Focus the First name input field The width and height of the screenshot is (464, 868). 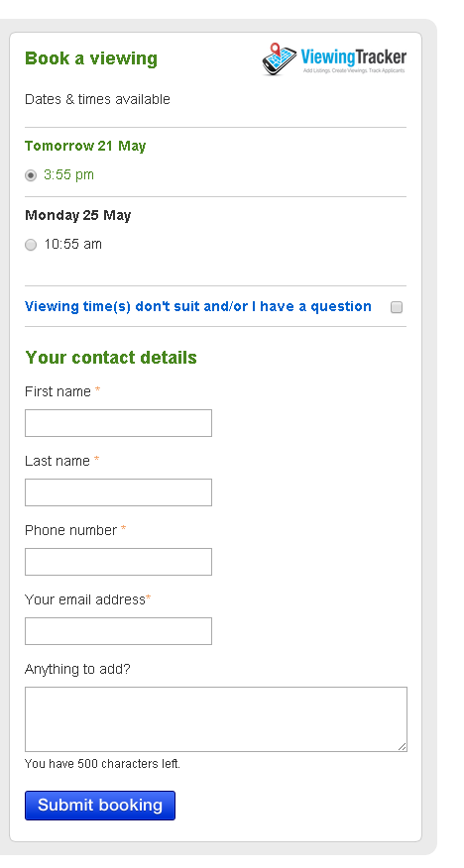119,423
